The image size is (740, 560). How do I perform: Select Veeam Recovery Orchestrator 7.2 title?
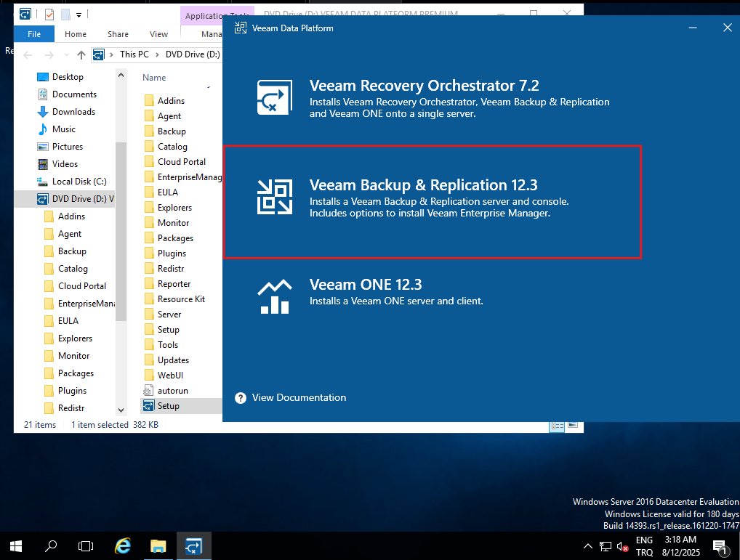click(424, 85)
